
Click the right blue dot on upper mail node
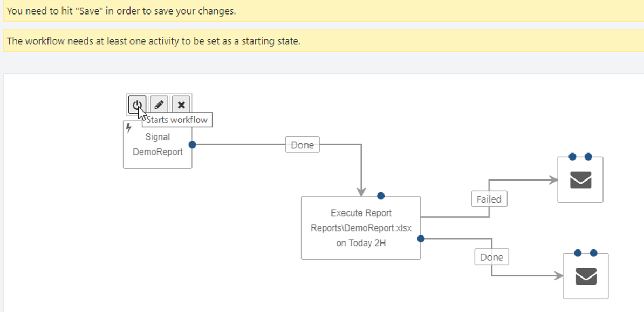(588, 156)
